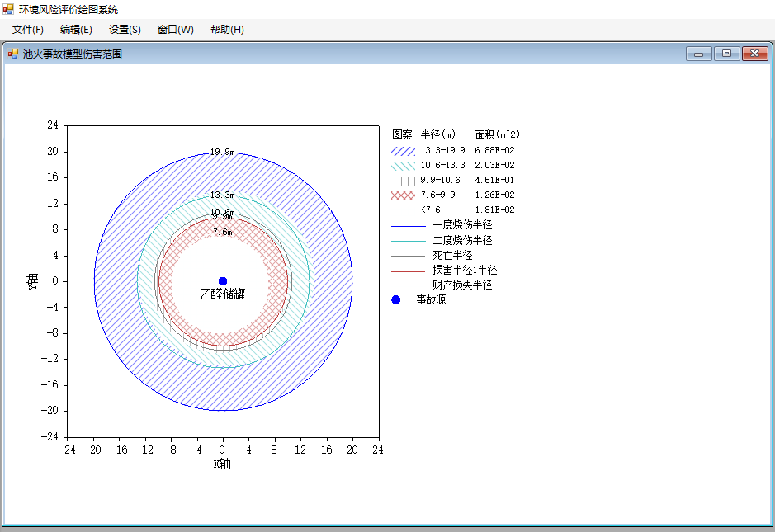This screenshot has height=532, width=775.
Task: Click the 池火事故模型伤害范围 child window icon
Action: (13, 54)
